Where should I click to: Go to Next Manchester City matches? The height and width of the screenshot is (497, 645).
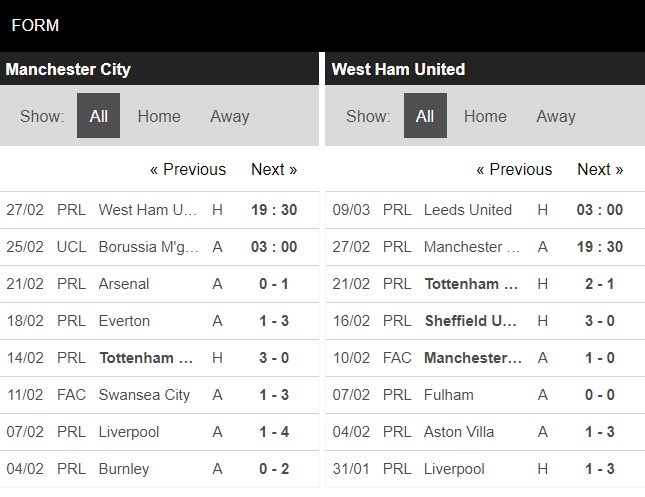tap(274, 169)
